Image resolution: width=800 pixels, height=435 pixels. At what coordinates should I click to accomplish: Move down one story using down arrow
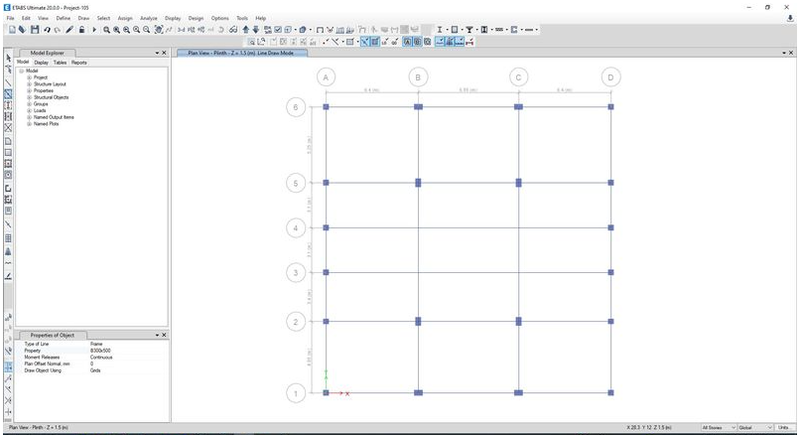[256, 30]
